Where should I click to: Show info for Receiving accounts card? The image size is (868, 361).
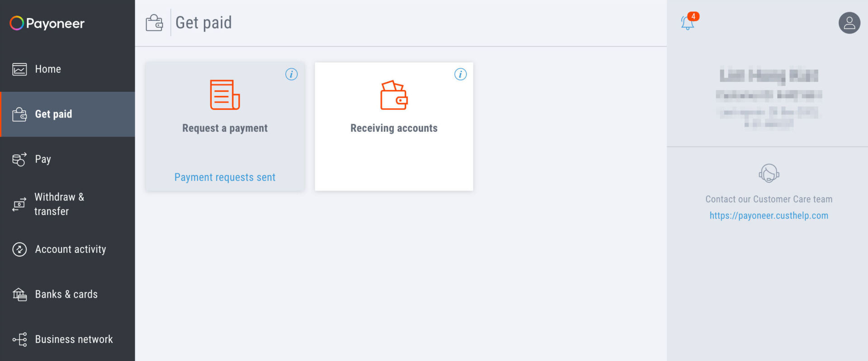click(460, 74)
